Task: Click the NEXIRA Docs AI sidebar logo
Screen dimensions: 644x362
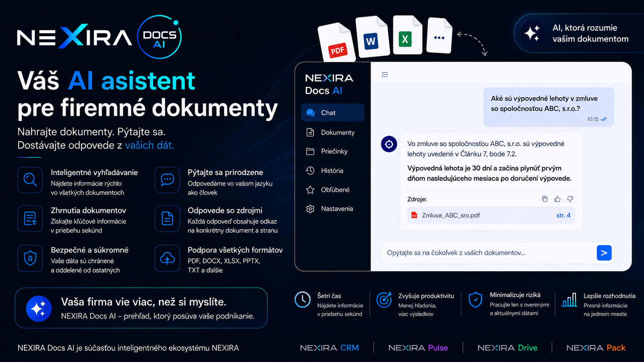Action: point(329,84)
